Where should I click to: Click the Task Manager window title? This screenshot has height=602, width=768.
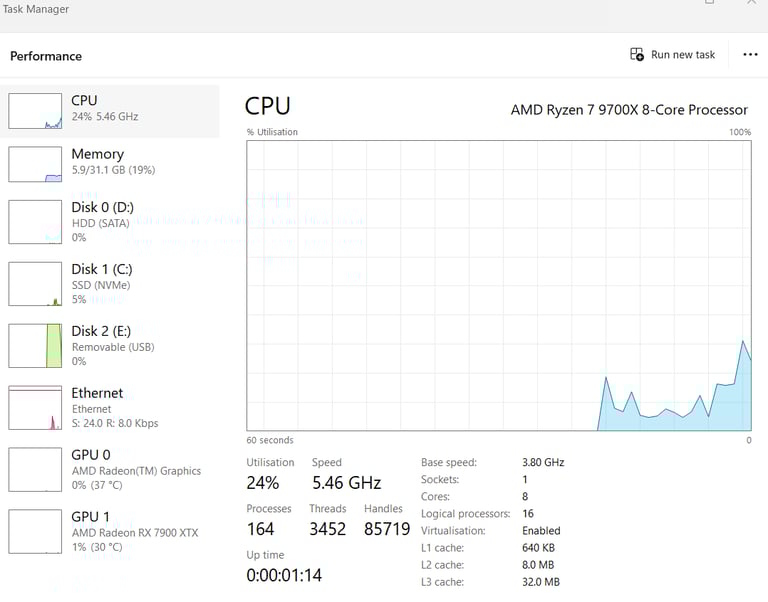(36, 9)
